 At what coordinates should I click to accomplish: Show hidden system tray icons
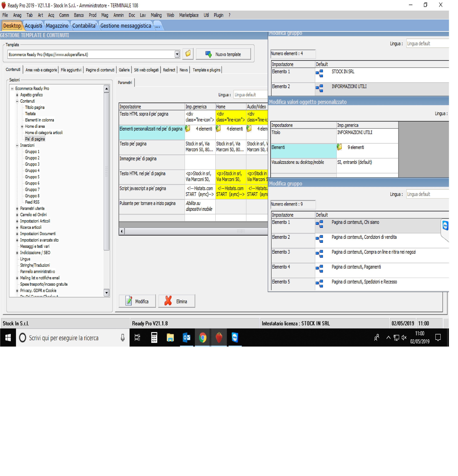click(x=388, y=337)
